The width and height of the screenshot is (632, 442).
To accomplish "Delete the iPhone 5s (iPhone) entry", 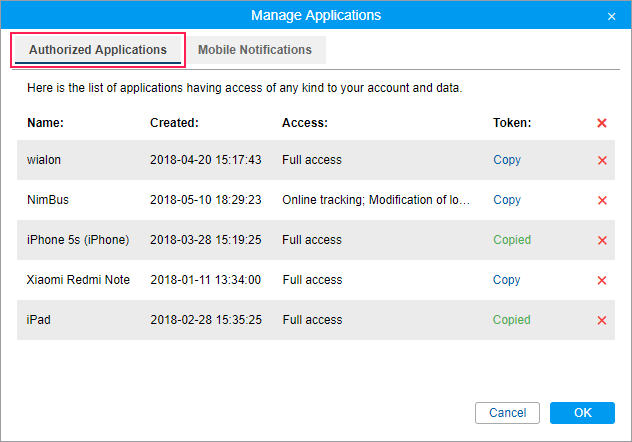I will coord(602,240).
